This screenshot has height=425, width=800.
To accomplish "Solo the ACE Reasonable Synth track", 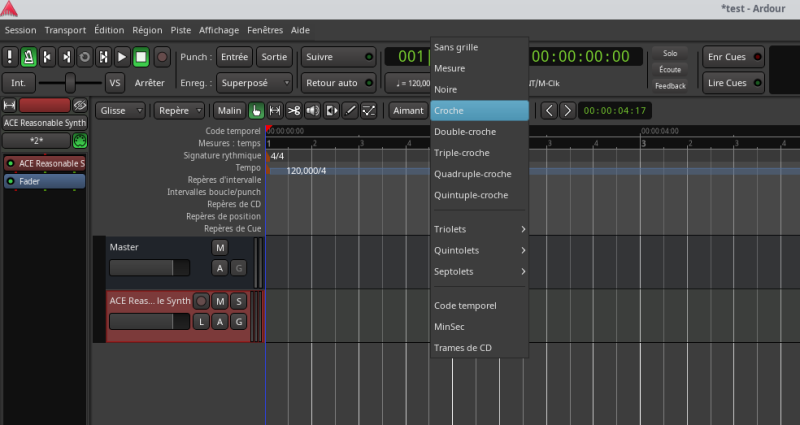I will tap(238, 301).
